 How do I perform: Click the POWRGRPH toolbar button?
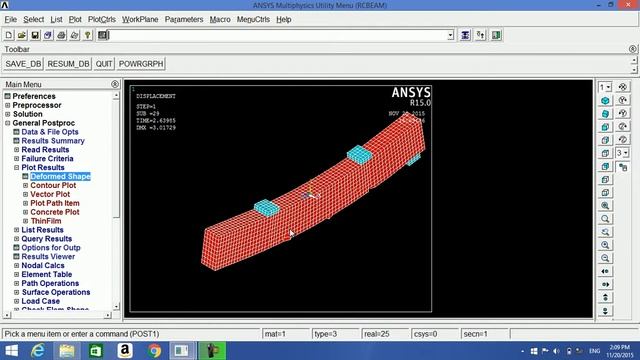point(141,64)
